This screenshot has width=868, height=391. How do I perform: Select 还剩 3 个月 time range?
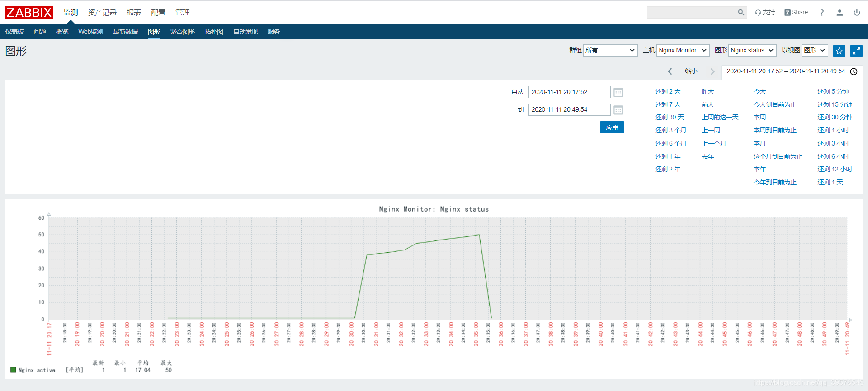pos(671,130)
